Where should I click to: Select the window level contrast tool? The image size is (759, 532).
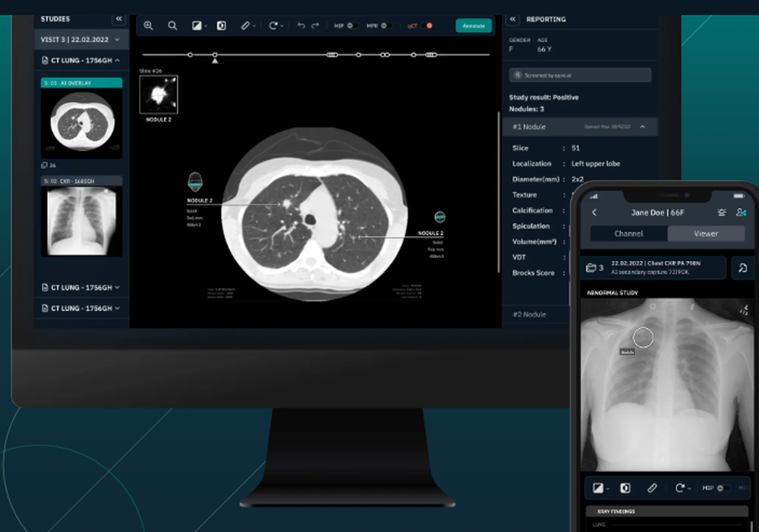[197, 26]
